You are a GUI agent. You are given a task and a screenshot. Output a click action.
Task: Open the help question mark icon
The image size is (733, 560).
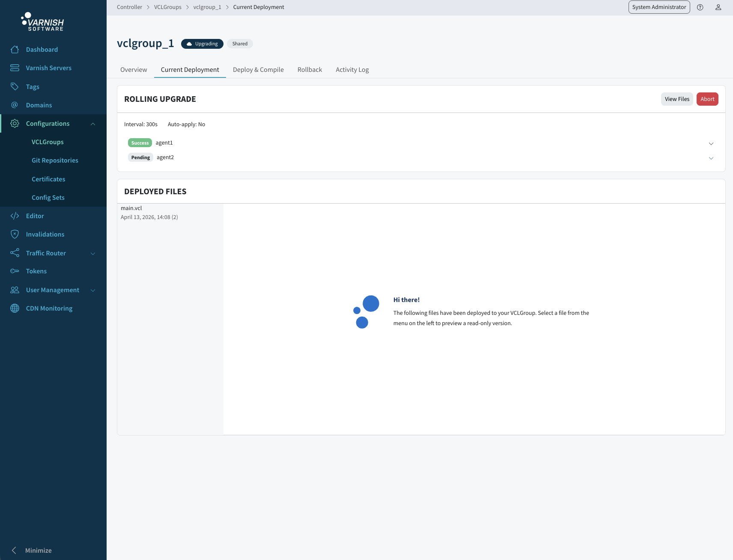point(700,7)
